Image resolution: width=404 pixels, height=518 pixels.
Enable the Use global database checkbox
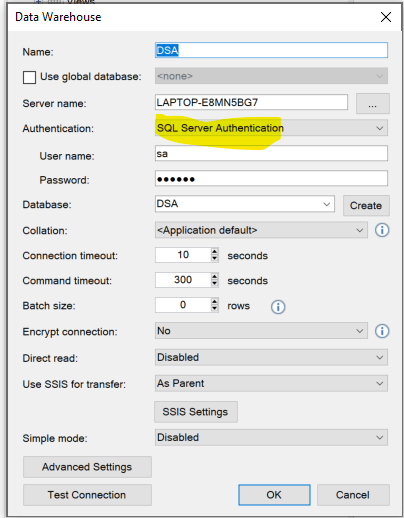29,77
